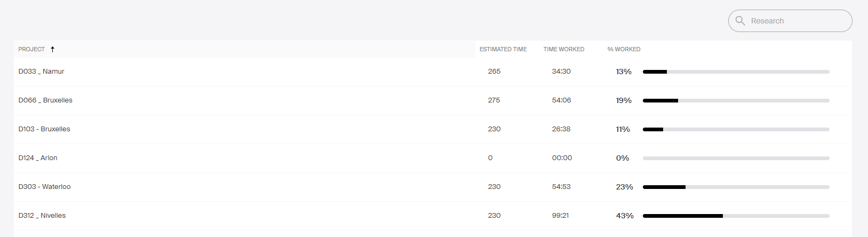Click the magnifying glass search icon

point(740,21)
